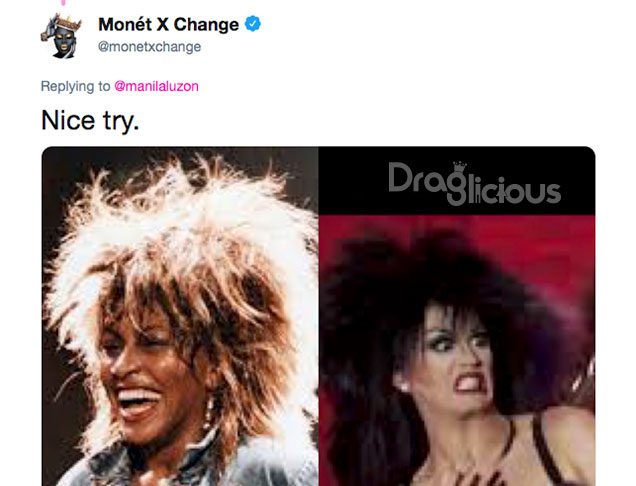Click the pink thread line above avatar
The height and width of the screenshot is (486, 636).
click(64, 2)
